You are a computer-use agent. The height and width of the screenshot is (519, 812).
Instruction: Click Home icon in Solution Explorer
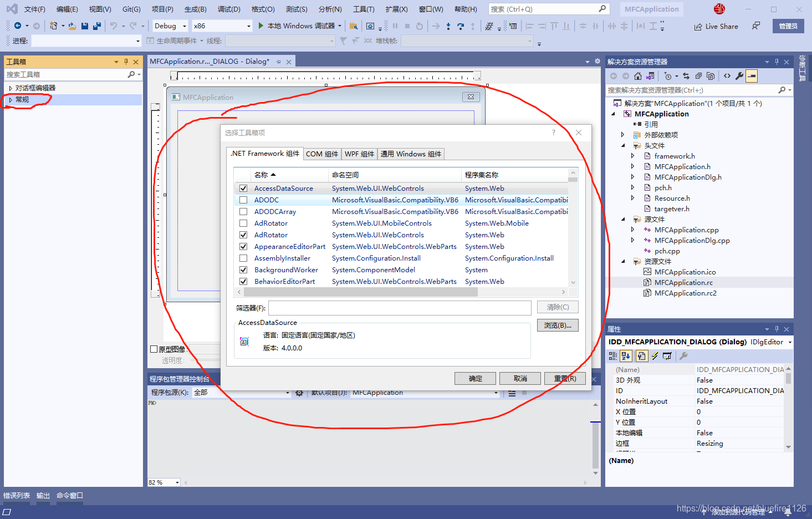coord(638,76)
